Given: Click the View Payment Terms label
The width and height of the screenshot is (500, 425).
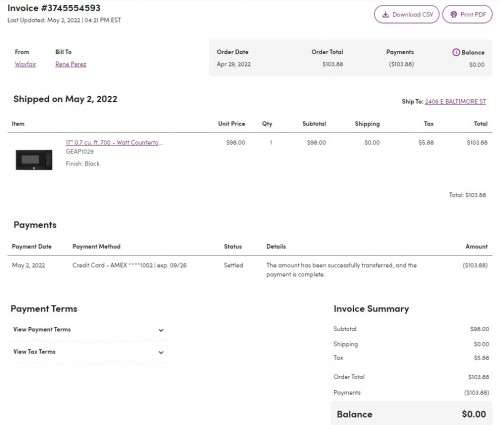Looking at the screenshot, I should click(42, 329).
